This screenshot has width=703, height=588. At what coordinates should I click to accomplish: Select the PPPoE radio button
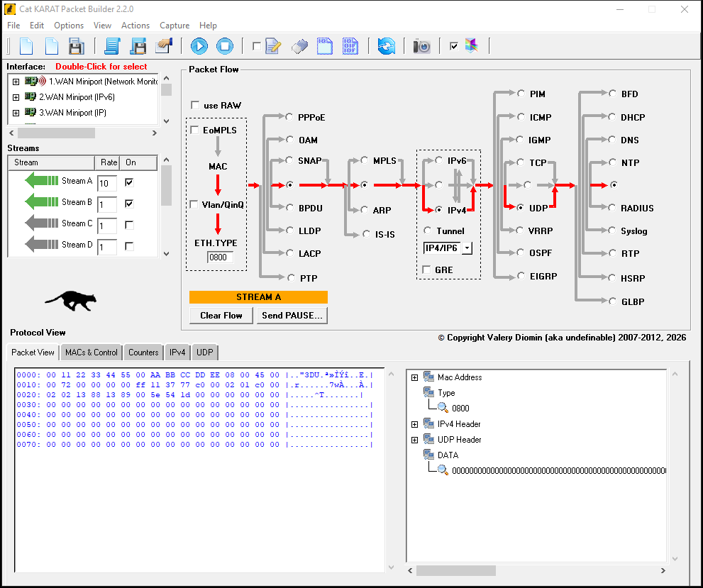[289, 116]
